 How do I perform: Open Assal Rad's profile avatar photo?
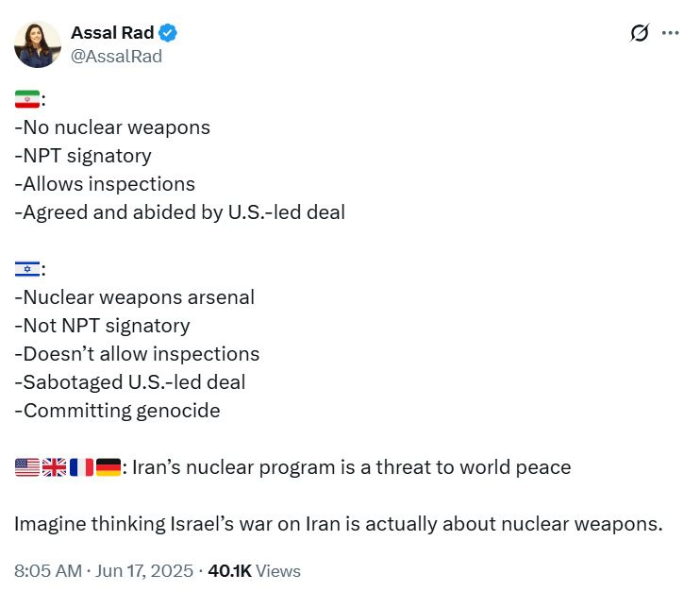38,44
